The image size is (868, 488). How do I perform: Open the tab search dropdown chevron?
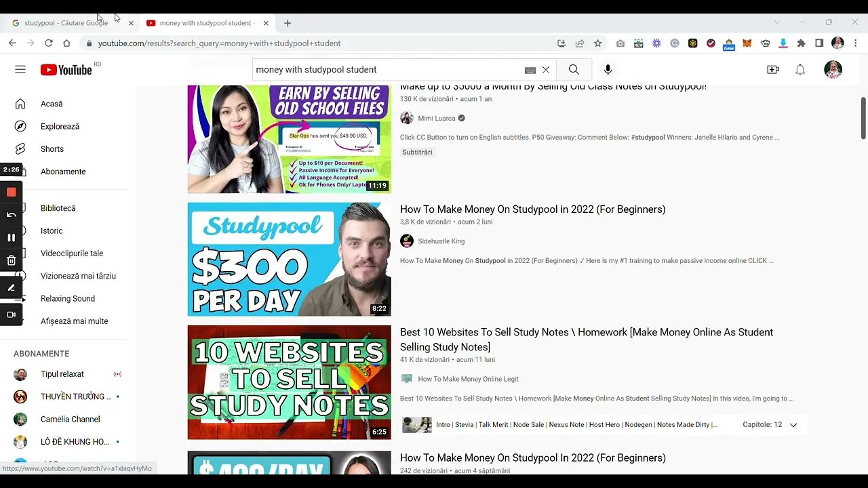pos(777,22)
